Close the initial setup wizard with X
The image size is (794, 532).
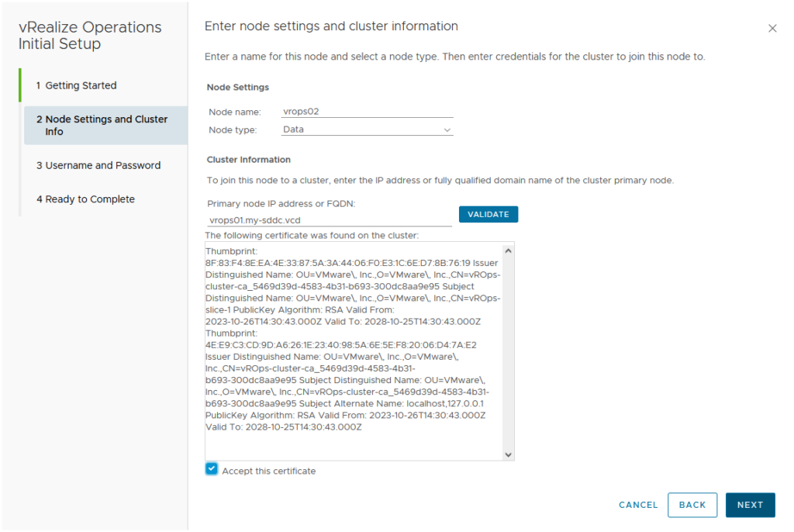pos(772,29)
